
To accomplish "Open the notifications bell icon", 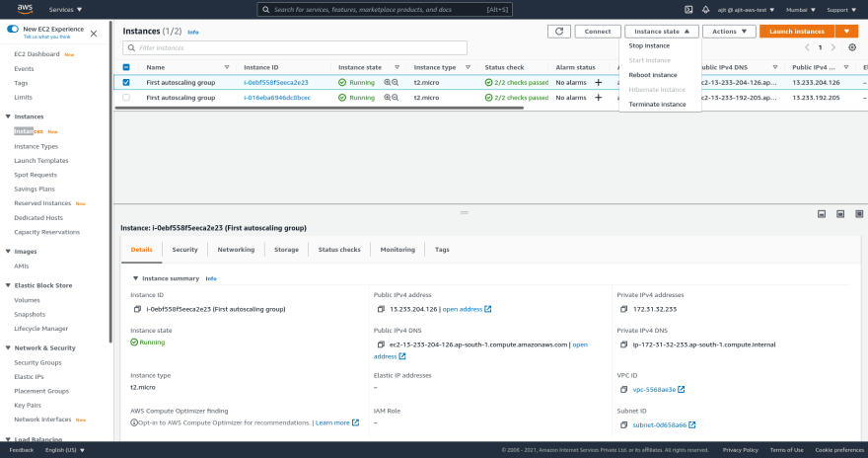I will (705, 10).
